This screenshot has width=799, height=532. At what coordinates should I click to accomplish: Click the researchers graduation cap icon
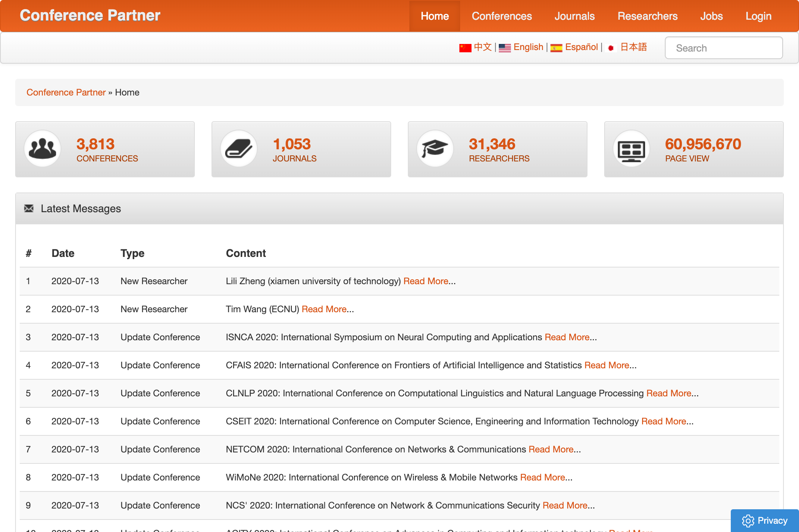click(435, 149)
